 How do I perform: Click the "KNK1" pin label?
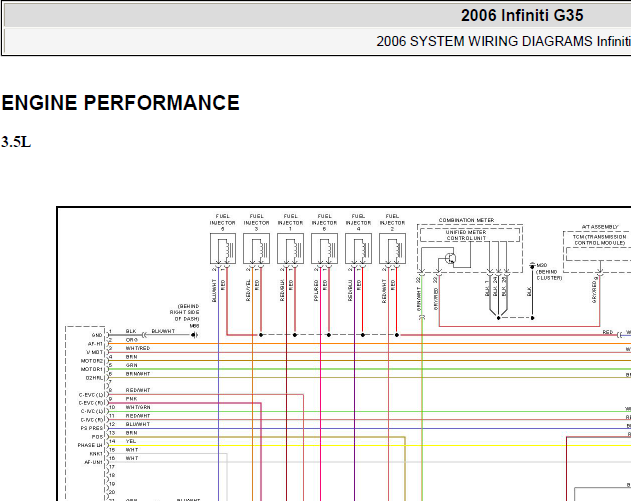96,454
